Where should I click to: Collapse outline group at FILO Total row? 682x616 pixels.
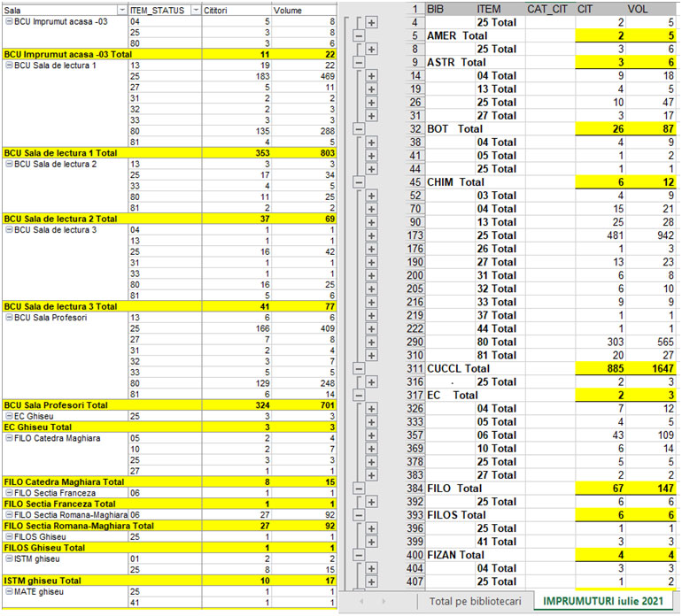click(x=359, y=489)
